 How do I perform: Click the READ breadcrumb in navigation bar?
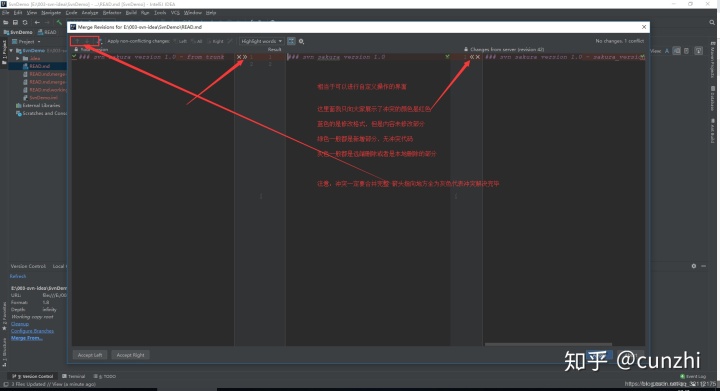(x=47, y=32)
